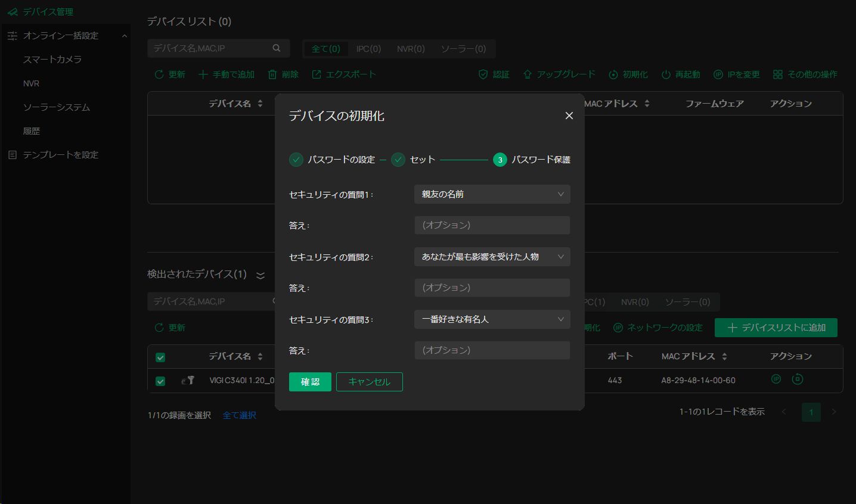Open その他の操作 grid icon
This screenshot has height=504, width=856.
pyautogui.click(x=778, y=74)
